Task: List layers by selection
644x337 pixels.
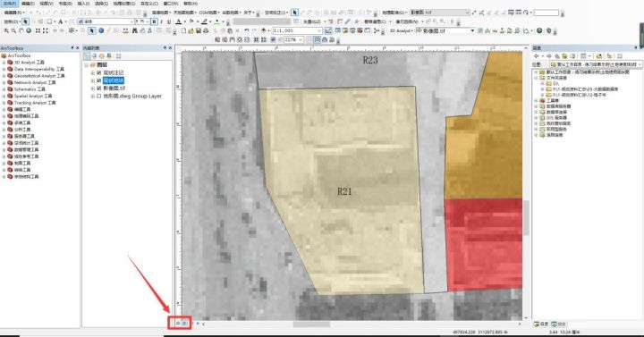Action: point(109,55)
